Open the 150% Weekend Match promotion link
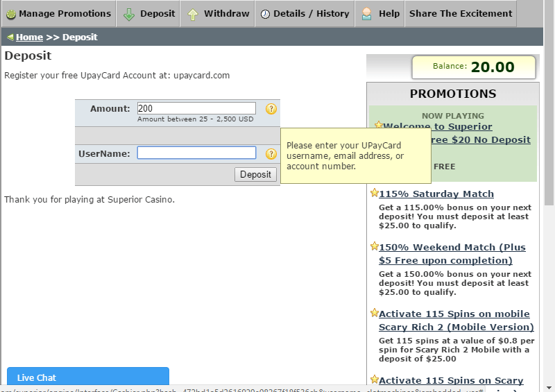This screenshot has height=392, width=555. pos(452,254)
